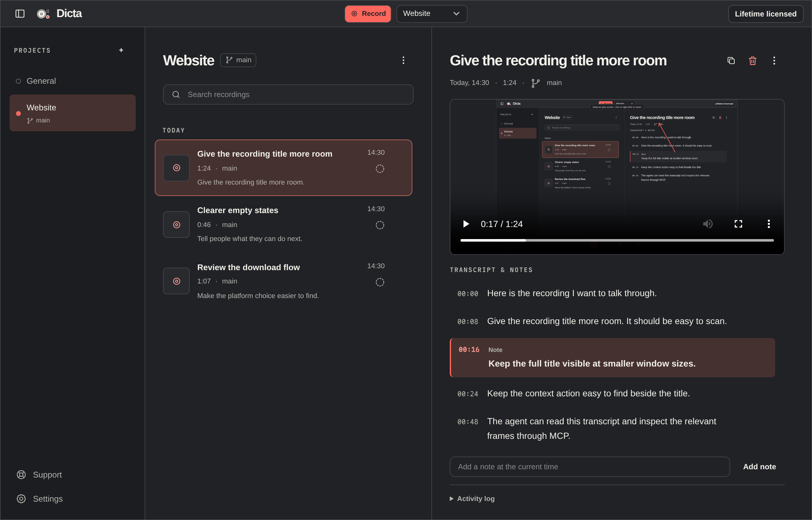Toggle the sidebar panel icon
Screen dimensions: 812x520
coord(20,14)
